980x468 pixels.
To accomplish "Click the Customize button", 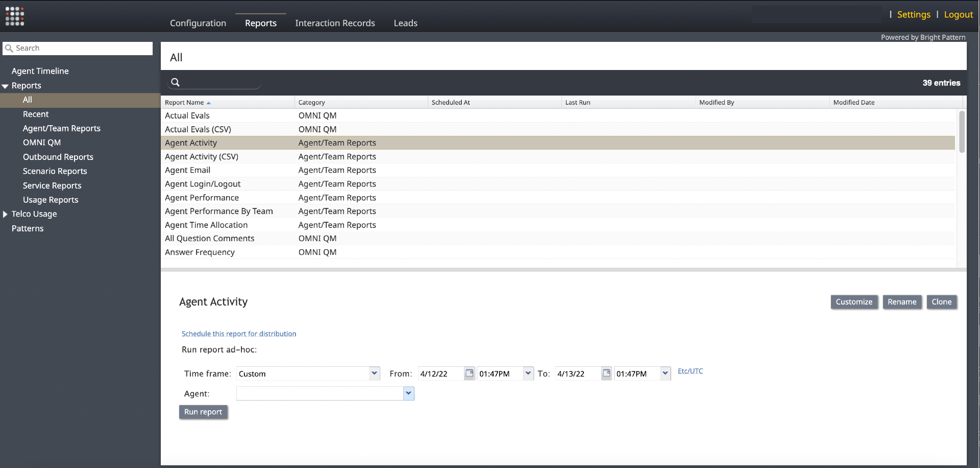I will [x=854, y=302].
